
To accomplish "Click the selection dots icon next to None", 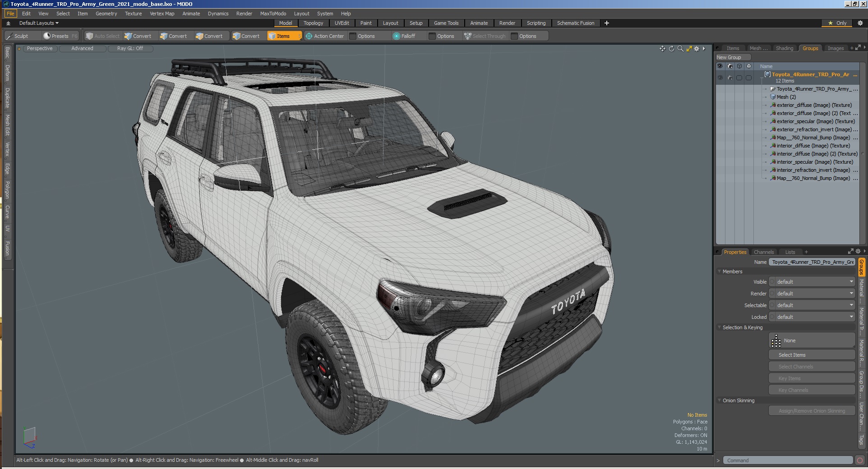I will [x=776, y=340].
